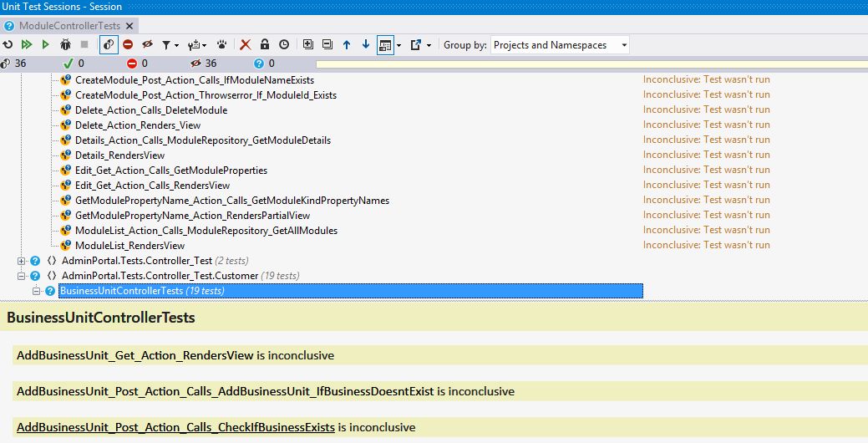Click the clock icon in toolbar
Image resolution: width=868 pixels, height=443 pixels.
coord(284,45)
